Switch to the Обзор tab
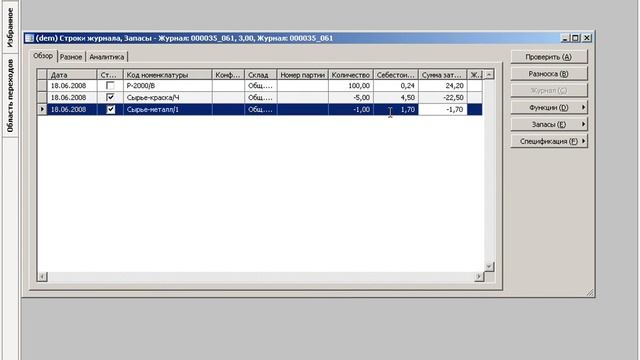 (x=43, y=56)
